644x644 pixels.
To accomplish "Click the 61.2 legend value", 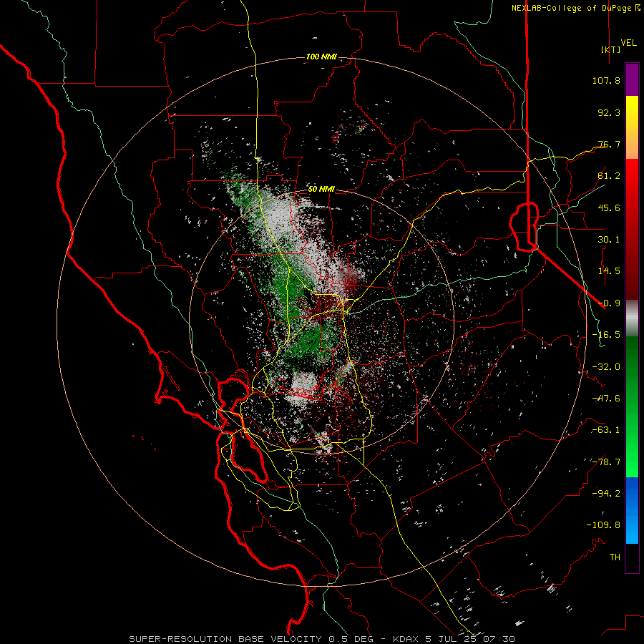I will 609,176.
